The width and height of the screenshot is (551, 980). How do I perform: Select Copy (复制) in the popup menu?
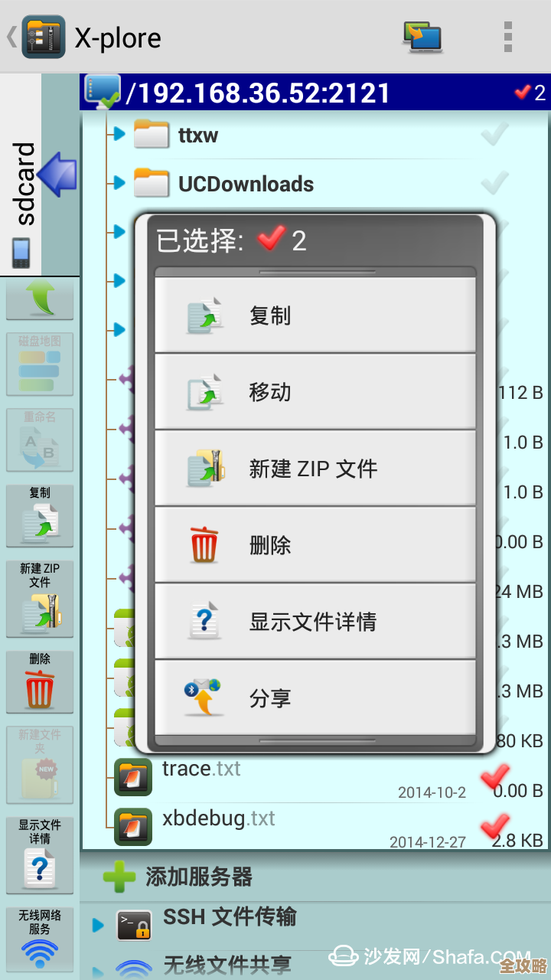click(315, 315)
